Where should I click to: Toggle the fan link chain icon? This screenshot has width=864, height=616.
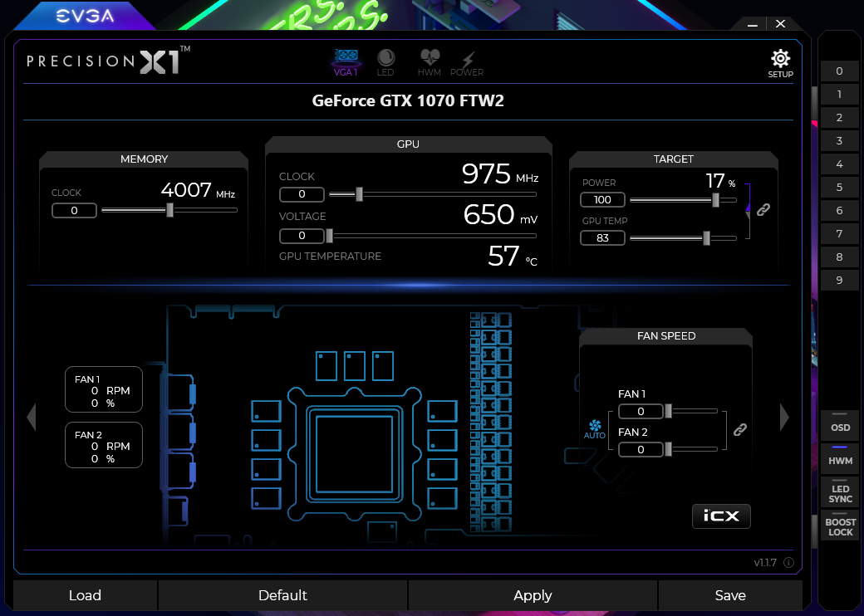pyautogui.click(x=740, y=430)
